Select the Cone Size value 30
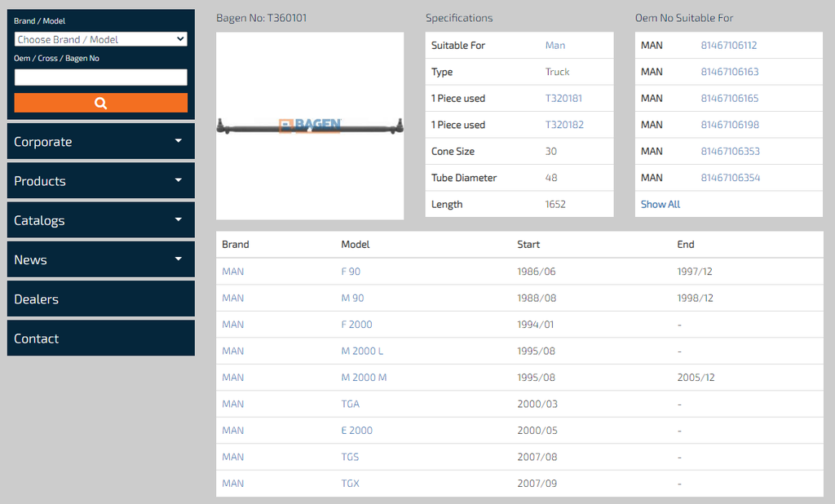Viewport: 835px width, 504px height. [x=551, y=152]
